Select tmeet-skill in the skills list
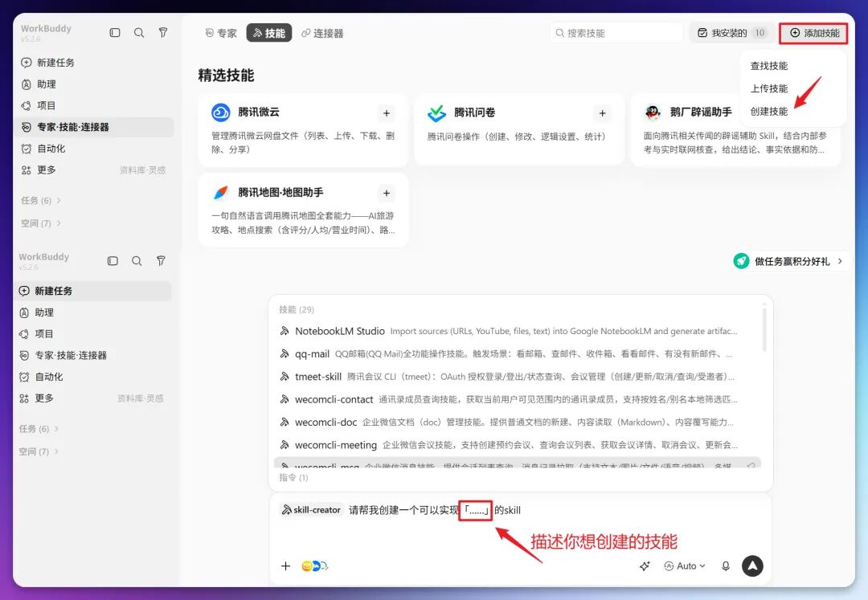 (x=518, y=377)
